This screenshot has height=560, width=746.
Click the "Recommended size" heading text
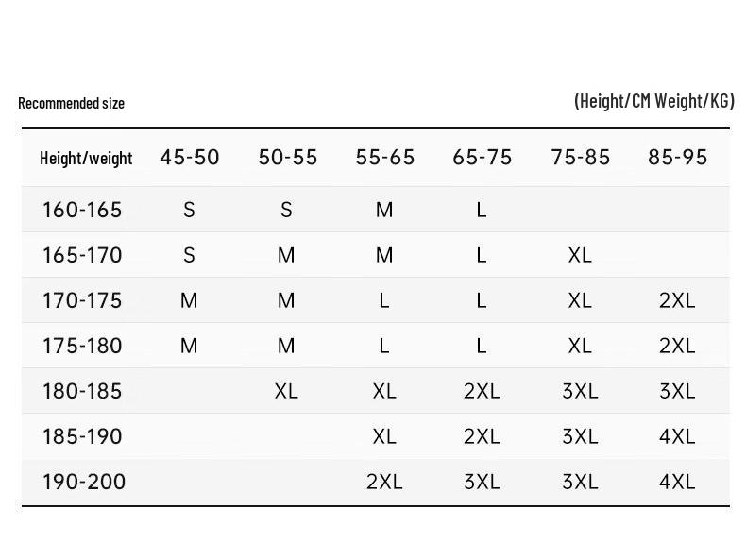coord(72,103)
